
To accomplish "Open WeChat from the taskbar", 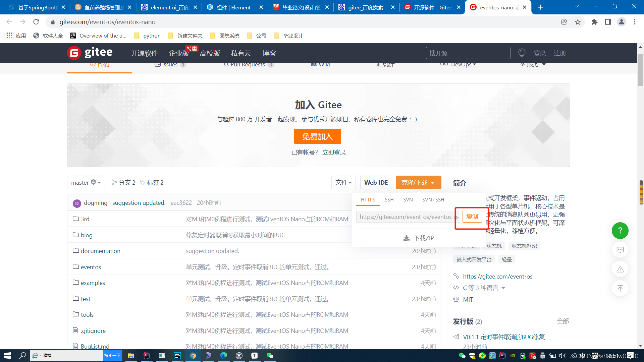I will (x=270, y=356).
